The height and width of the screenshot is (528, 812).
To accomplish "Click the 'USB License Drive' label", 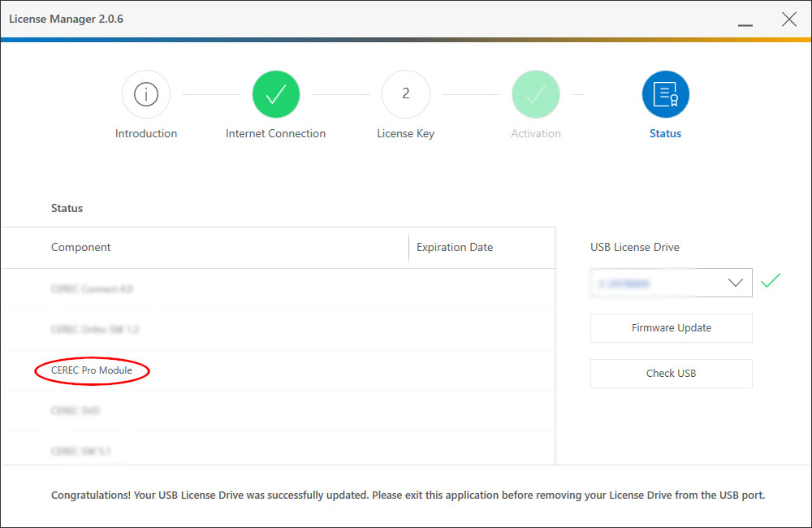I will (635, 247).
